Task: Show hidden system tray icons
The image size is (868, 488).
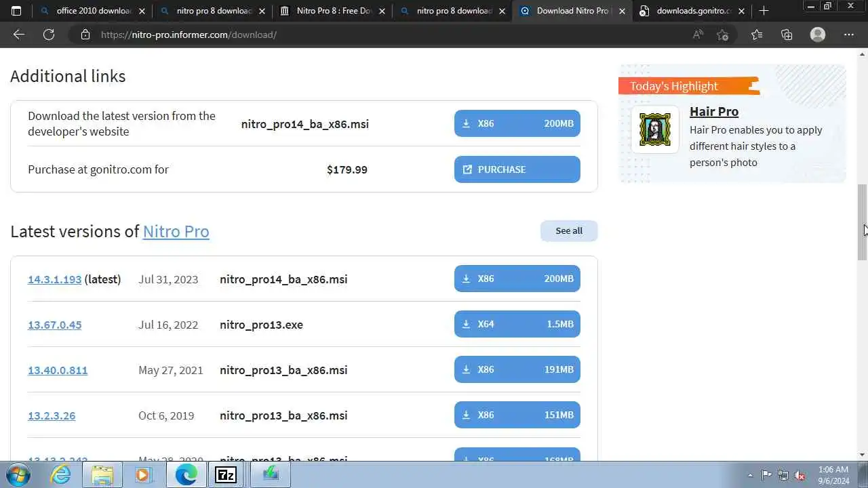Action: pos(749,475)
